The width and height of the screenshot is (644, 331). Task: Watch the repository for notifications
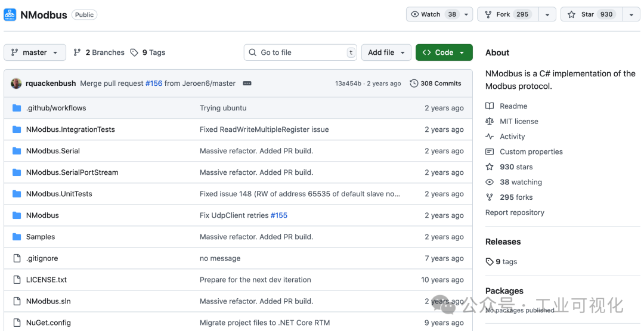(432, 14)
